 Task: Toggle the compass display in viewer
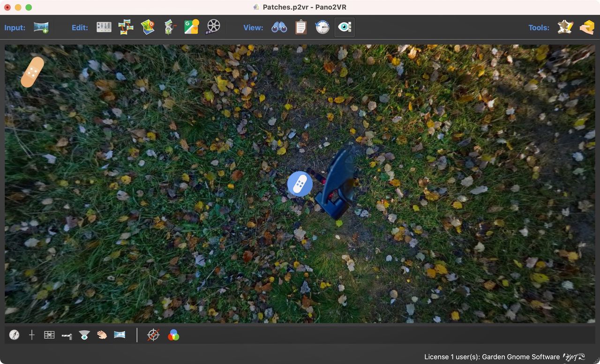(x=15, y=335)
